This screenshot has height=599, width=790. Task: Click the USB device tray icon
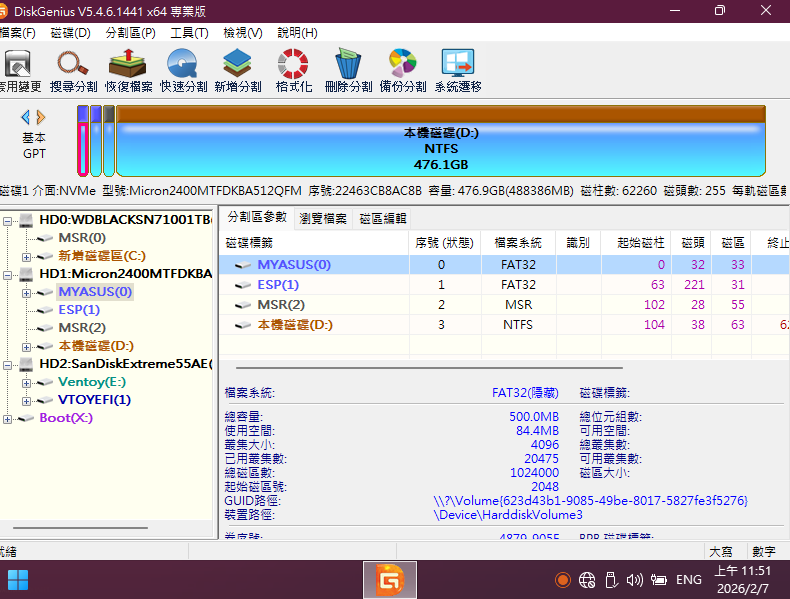(611, 580)
